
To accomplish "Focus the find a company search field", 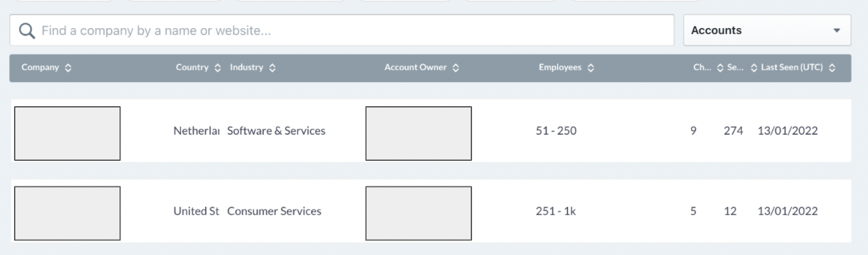I will pyautogui.click(x=342, y=31).
